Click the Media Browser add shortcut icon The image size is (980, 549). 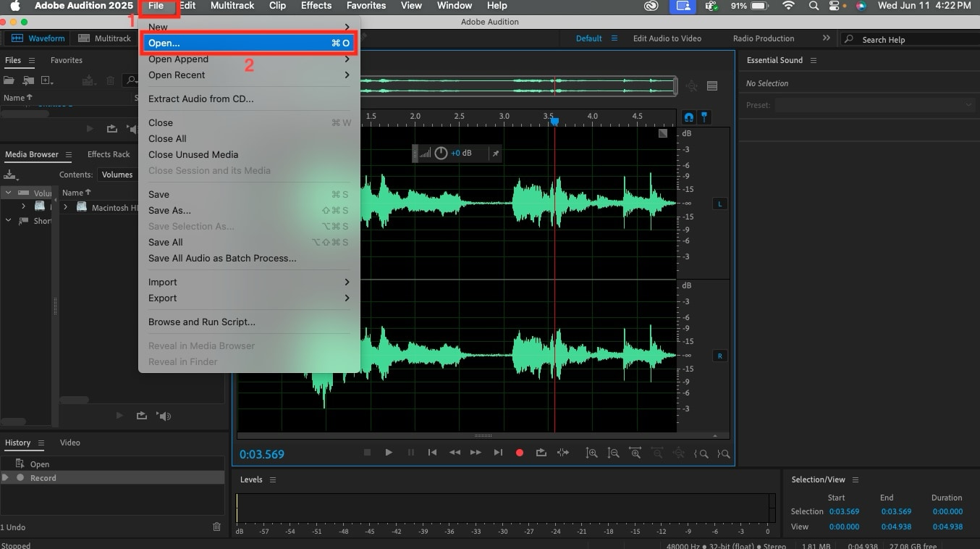coord(10,175)
